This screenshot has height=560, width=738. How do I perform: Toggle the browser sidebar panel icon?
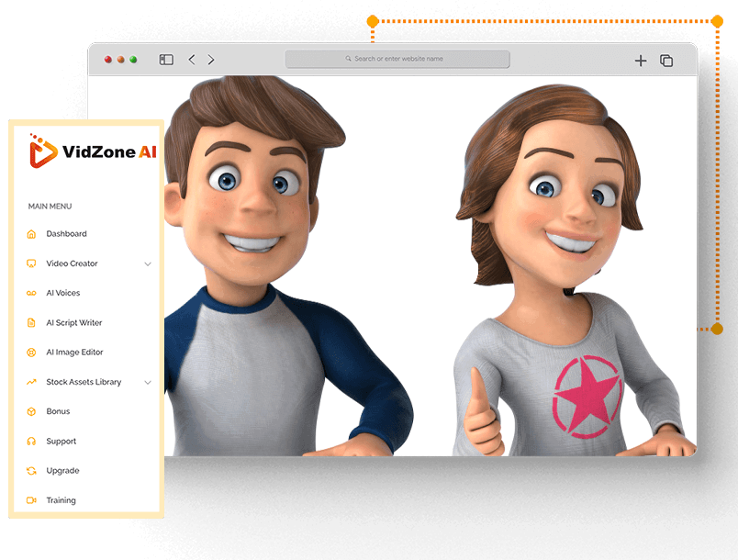[x=166, y=60]
